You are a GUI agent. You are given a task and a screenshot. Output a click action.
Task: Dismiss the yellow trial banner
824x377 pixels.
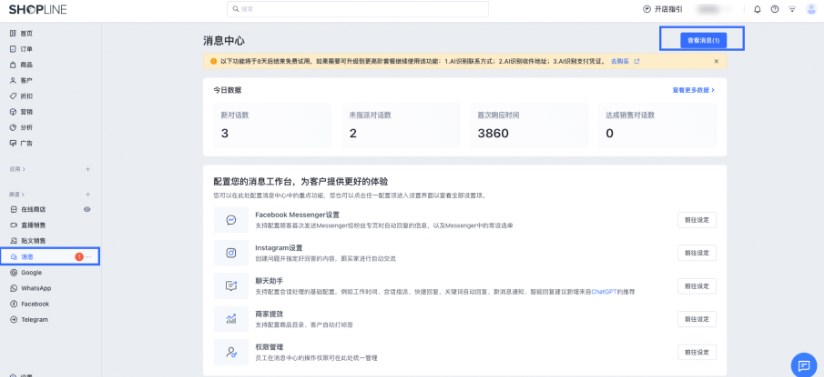(716, 62)
